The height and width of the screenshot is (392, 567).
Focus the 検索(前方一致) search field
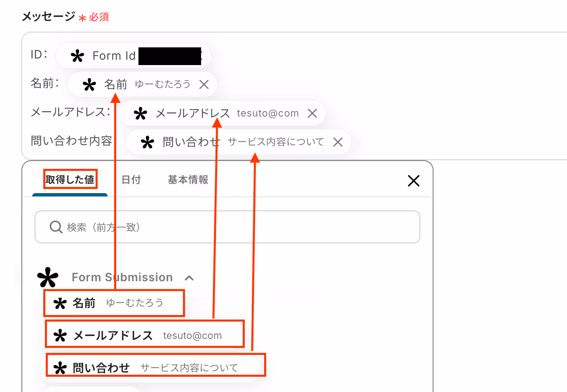(227, 227)
